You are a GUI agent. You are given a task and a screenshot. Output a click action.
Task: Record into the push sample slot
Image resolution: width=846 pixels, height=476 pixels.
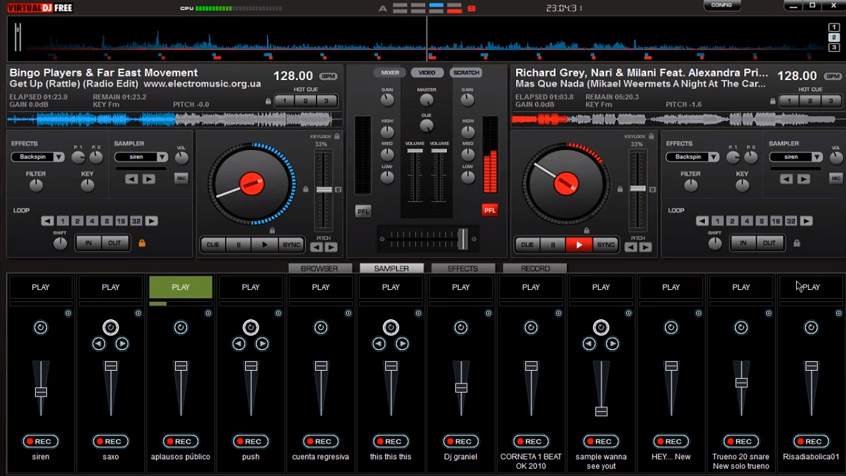(x=251, y=441)
